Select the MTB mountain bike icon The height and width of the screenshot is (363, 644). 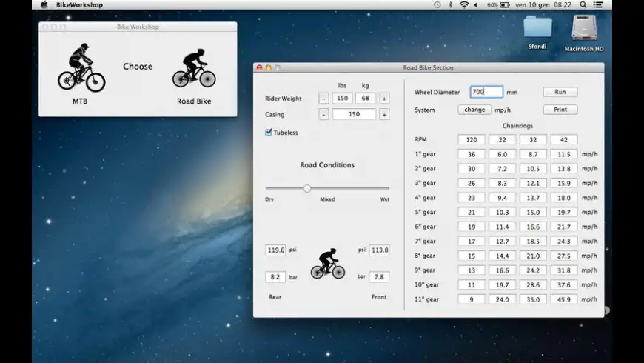[81, 68]
